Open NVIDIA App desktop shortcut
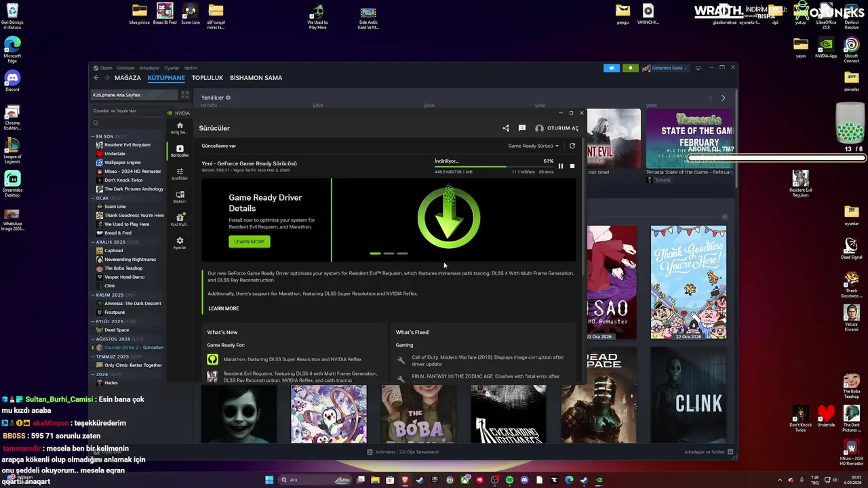The image size is (868, 488). pyautogui.click(x=826, y=47)
